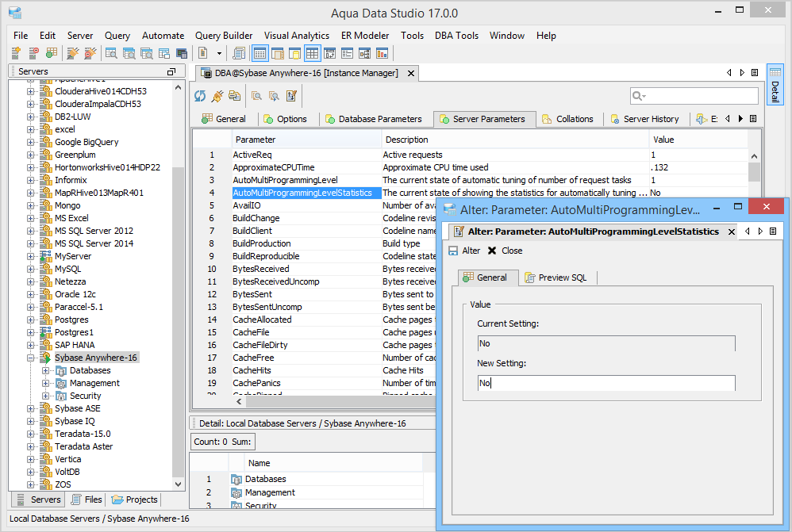792x532 pixels.
Task: Open the File menu
Action: 21,36
